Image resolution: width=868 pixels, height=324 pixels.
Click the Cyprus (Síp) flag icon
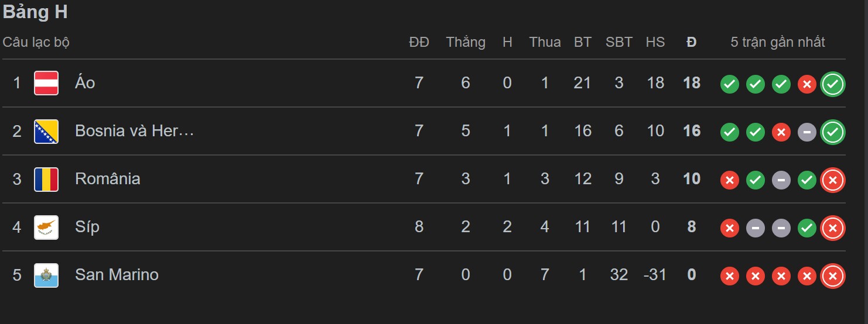pyautogui.click(x=46, y=227)
